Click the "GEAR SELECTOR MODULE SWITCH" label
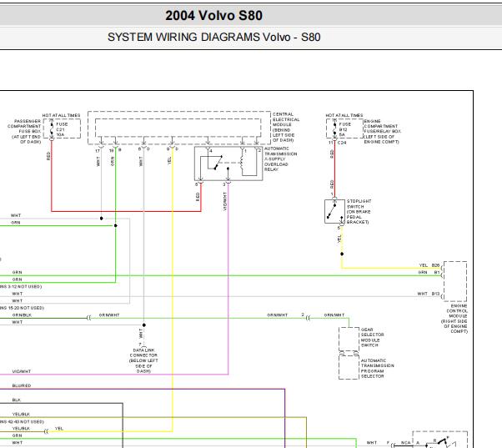502x448 pixels. click(x=373, y=337)
